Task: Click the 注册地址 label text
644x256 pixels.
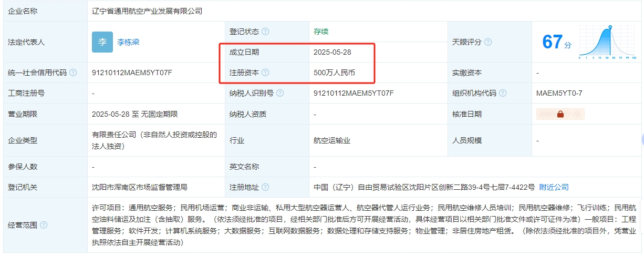Action: (244, 187)
